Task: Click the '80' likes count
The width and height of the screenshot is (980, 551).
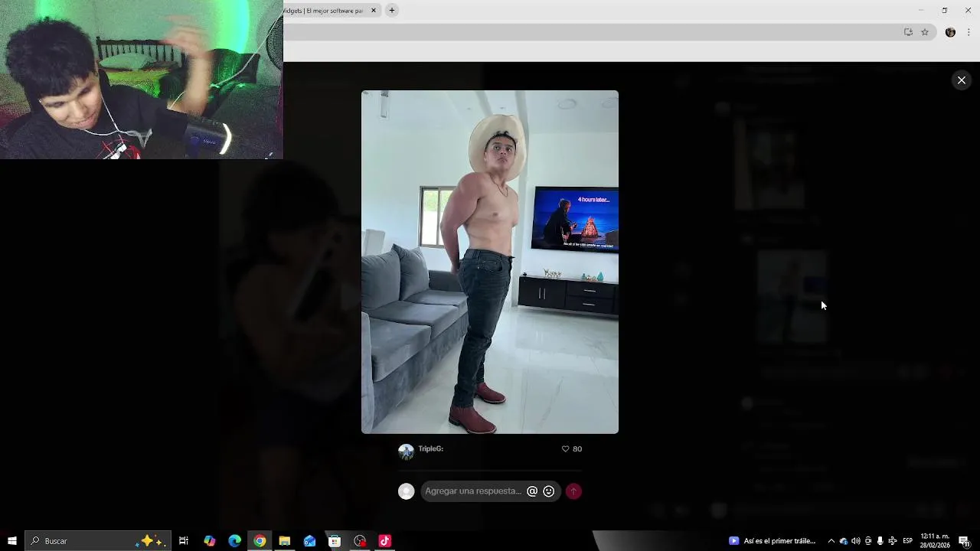Action: pyautogui.click(x=577, y=449)
